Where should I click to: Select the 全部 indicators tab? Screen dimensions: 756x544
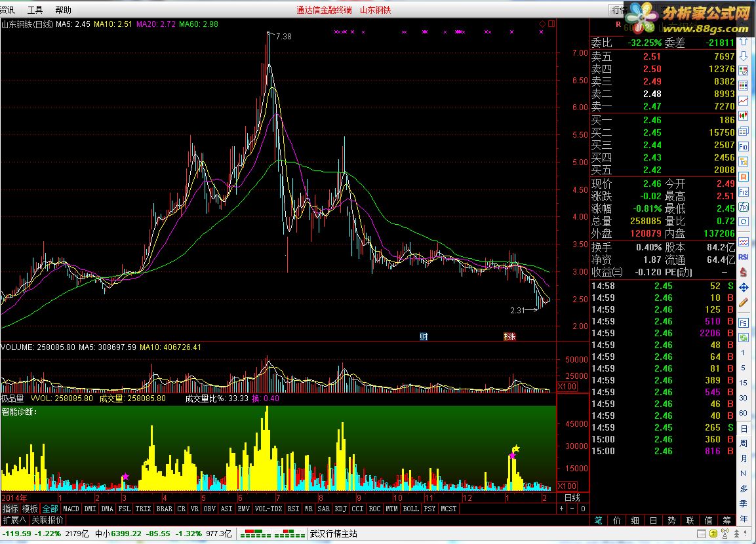50,509
